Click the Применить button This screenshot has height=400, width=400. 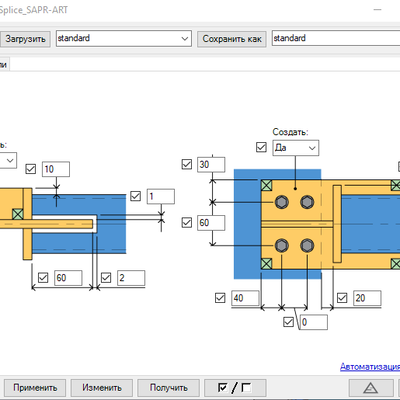(x=35, y=388)
